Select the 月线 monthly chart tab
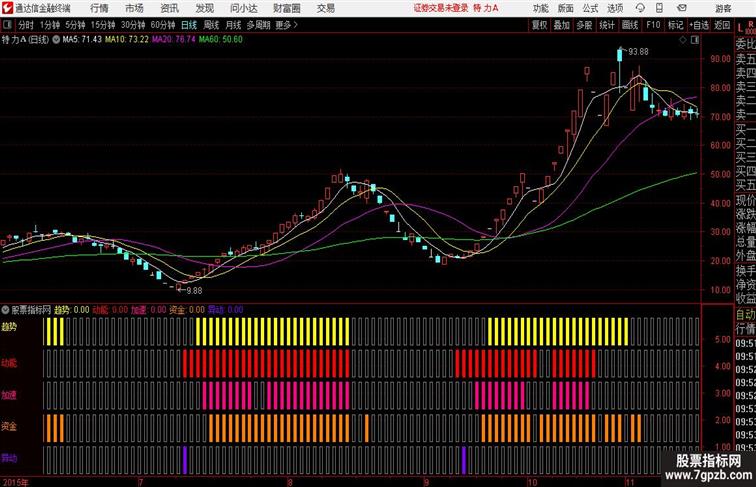The width and height of the screenshot is (756, 487). 233,25
